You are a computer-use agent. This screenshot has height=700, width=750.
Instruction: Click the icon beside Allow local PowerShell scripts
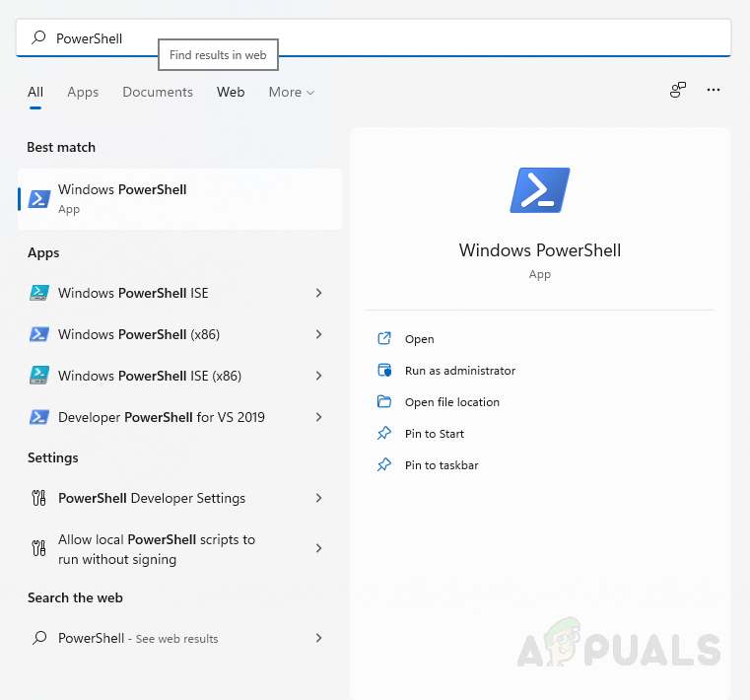(38, 548)
